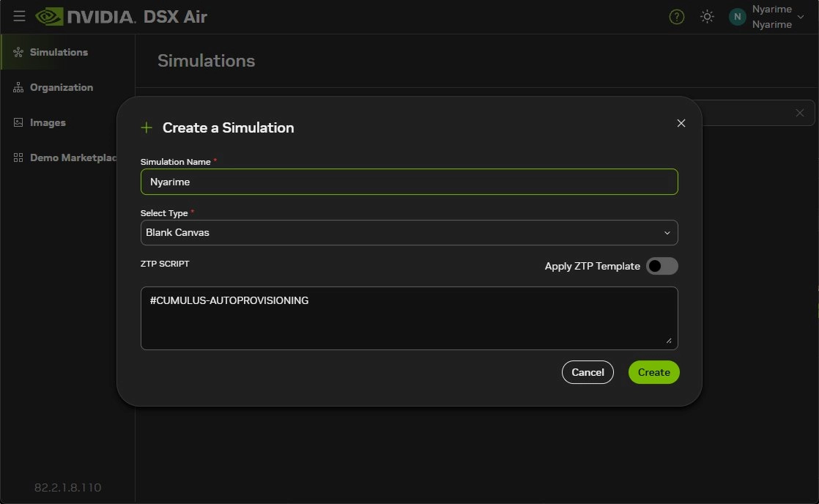Open the hamburger navigation menu
Image resolution: width=819 pixels, height=504 pixels.
19,16
